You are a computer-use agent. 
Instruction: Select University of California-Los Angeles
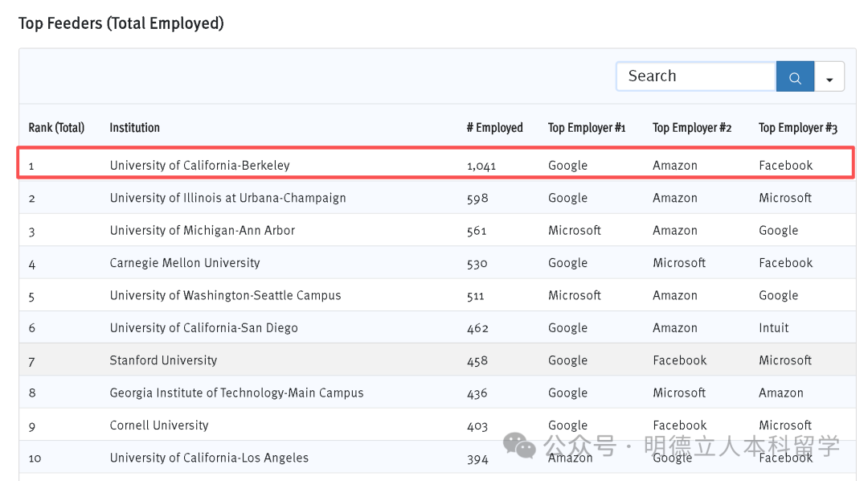tap(209, 458)
